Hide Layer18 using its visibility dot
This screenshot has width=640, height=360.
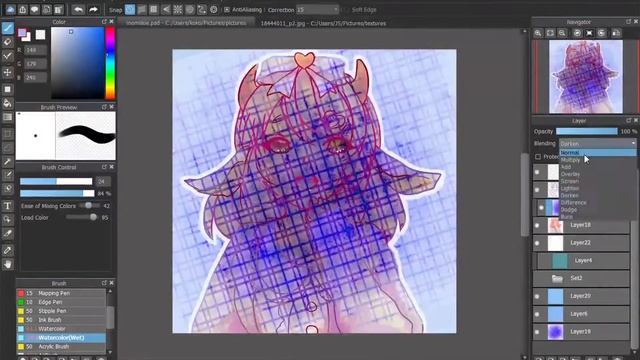click(x=537, y=225)
